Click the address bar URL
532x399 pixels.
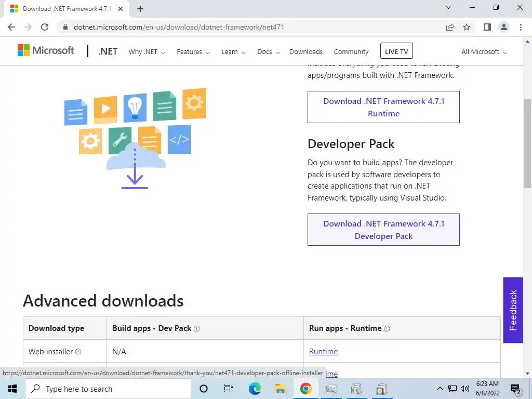pyautogui.click(x=179, y=27)
